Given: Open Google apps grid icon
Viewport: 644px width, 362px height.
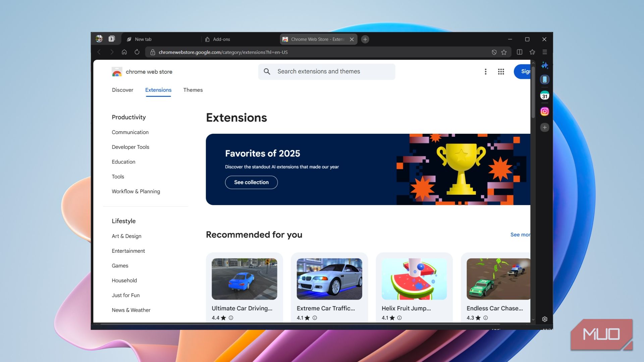Looking at the screenshot, I should pyautogui.click(x=501, y=72).
